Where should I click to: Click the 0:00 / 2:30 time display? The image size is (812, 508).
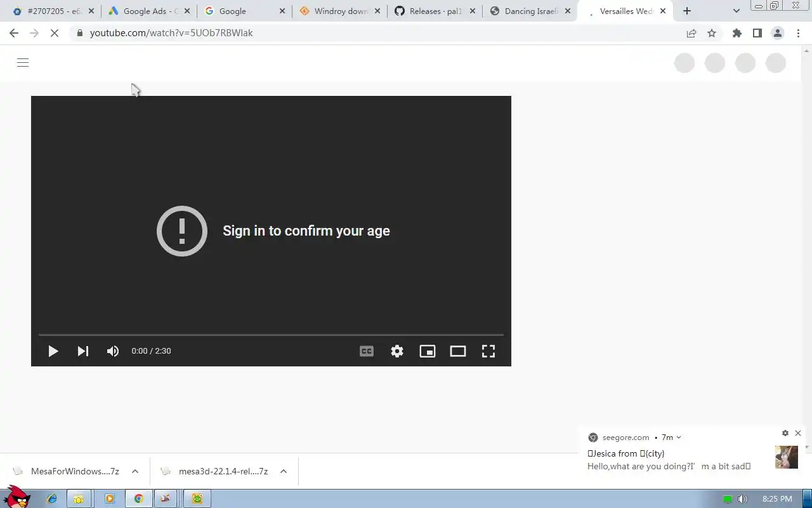tap(151, 351)
